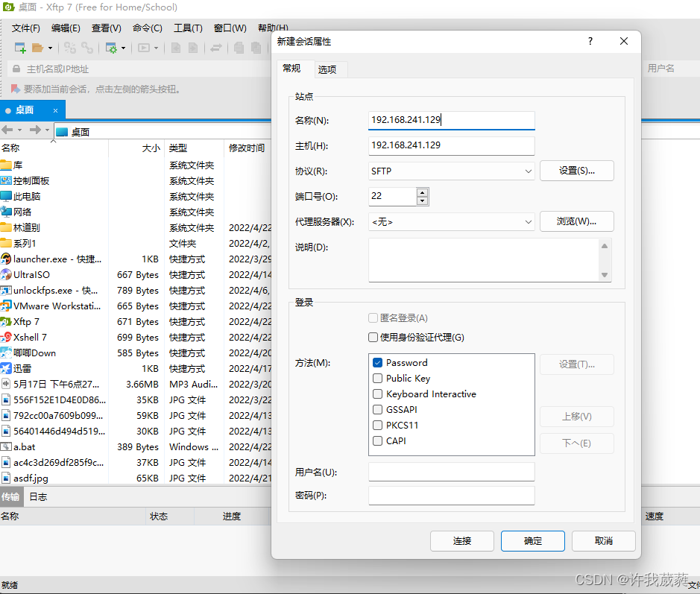Select the UltraISO shortcut icon
This screenshot has width=700, height=594.
tap(6, 274)
